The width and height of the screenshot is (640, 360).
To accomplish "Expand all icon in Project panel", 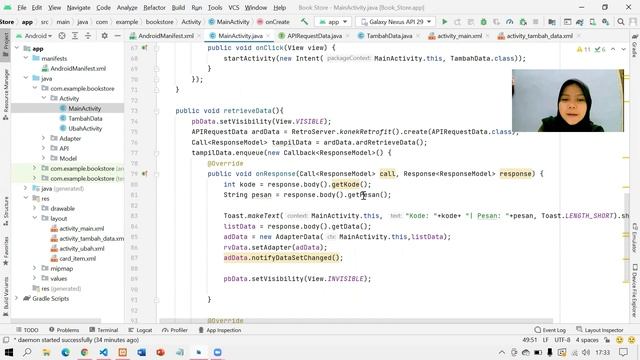I will point(75,36).
